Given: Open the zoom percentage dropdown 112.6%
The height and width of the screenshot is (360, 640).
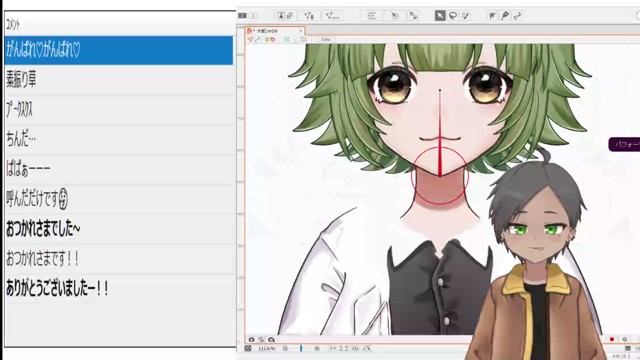Looking at the screenshot, I should (x=267, y=348).
